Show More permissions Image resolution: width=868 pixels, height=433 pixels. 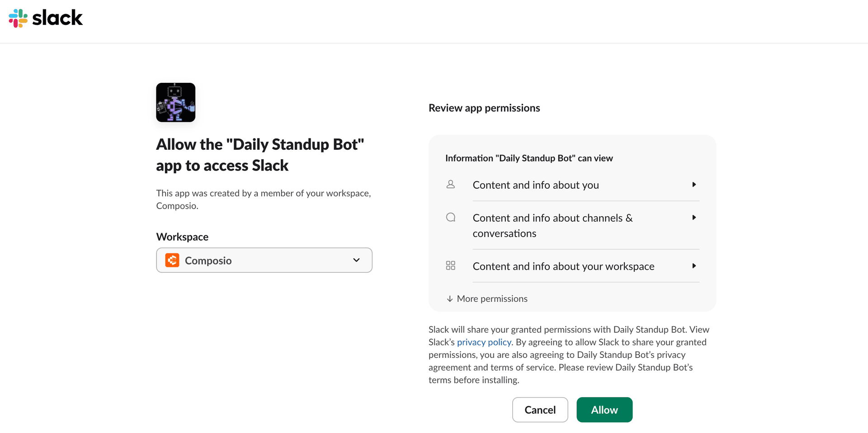click(x=487, y=299)
